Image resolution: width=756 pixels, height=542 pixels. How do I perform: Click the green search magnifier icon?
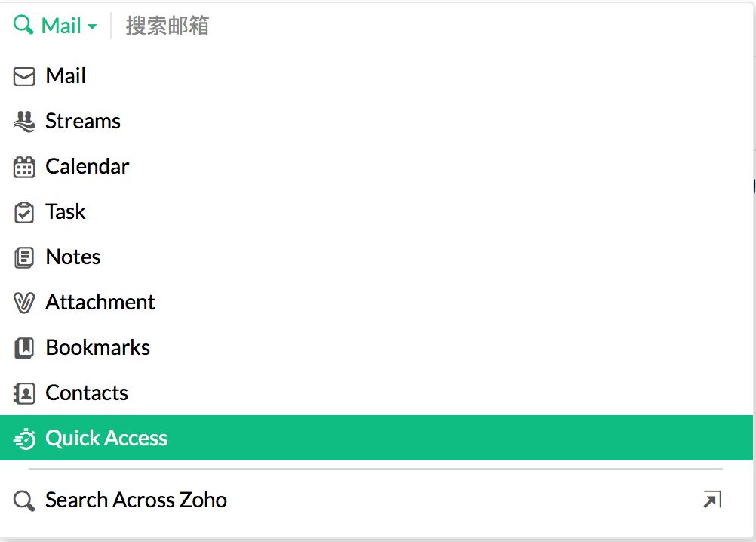pos(24,25)
